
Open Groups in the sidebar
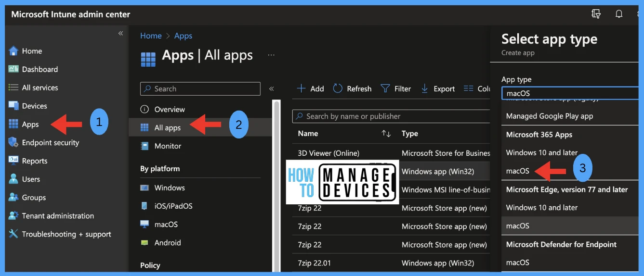pyautogui.click(x=34, y=198)
